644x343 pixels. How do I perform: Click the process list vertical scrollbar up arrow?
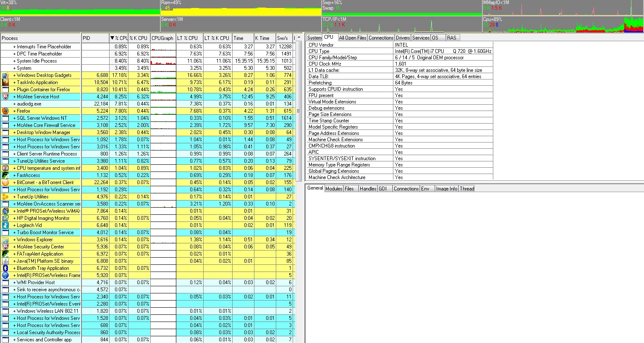[298, 38]
